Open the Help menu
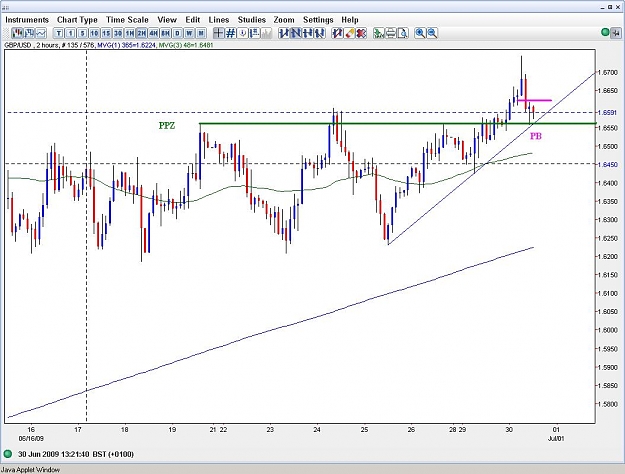Viewport: 625px width, 474px height. point(350,20)
